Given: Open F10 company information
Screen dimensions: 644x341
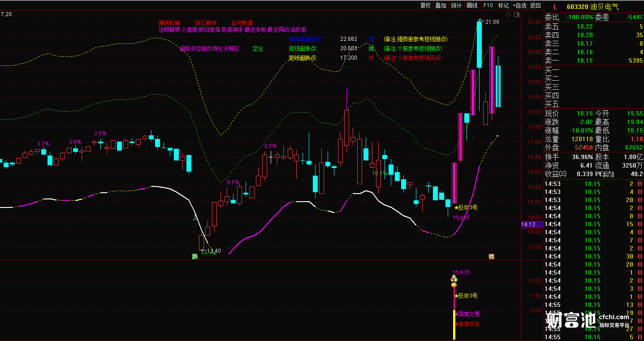Looking at the screenshot, I should (x=488, y=5).
